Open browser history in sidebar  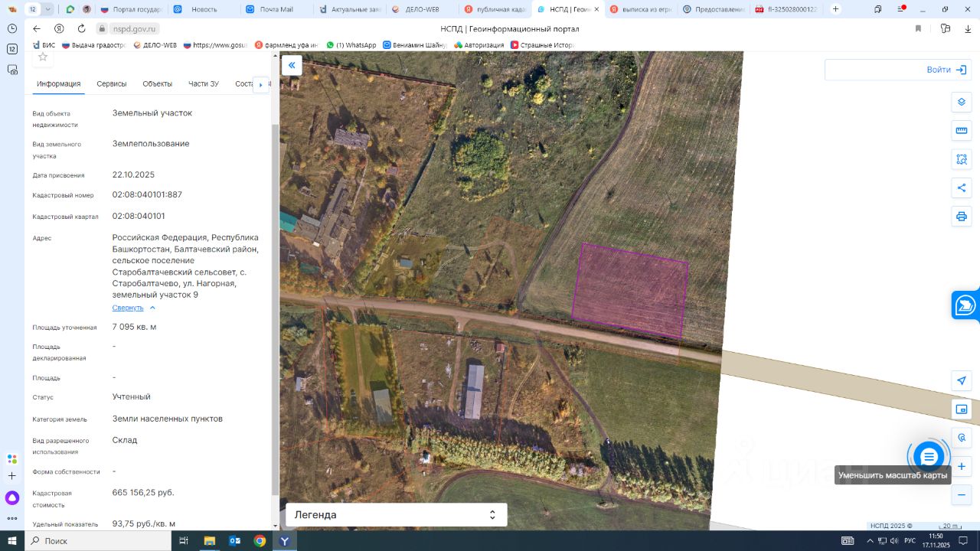pyautogui.click(x=11, y=28)
